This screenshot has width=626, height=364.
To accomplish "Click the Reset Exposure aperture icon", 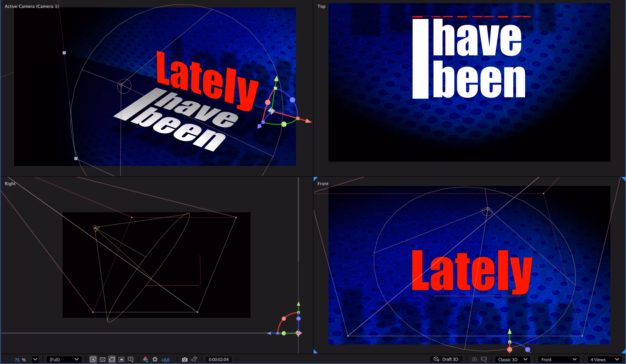I will [155, 359].
